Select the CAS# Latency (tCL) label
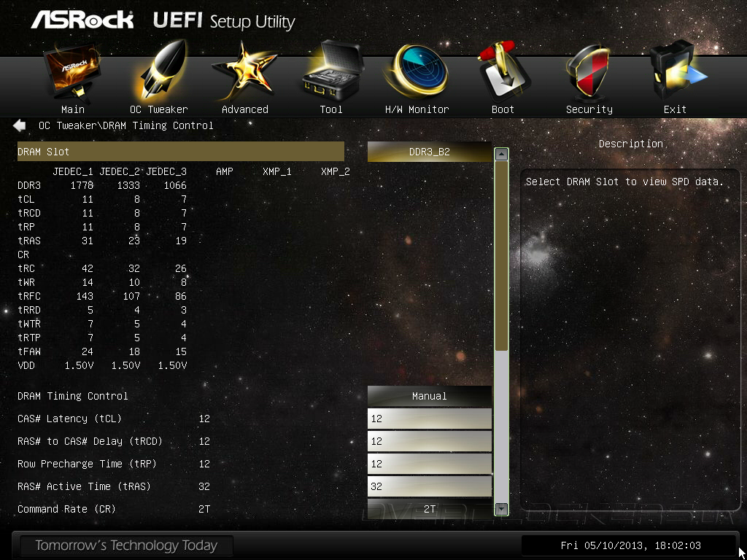 pyautogui.click(x=69, y=419)
